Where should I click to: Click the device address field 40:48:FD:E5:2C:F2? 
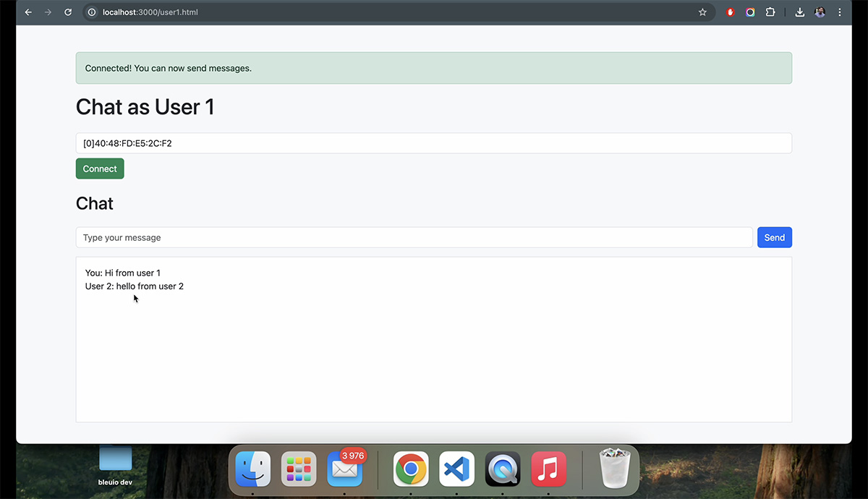(434, 143)
